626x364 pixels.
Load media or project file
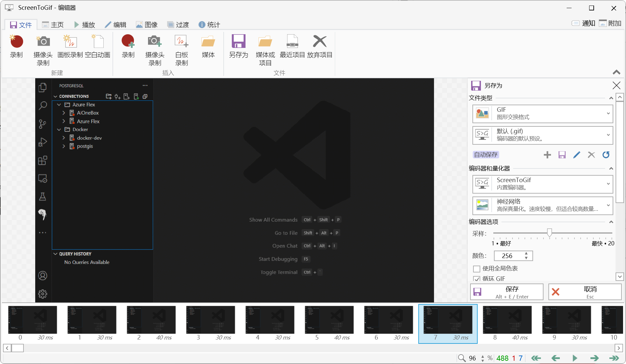265,50
